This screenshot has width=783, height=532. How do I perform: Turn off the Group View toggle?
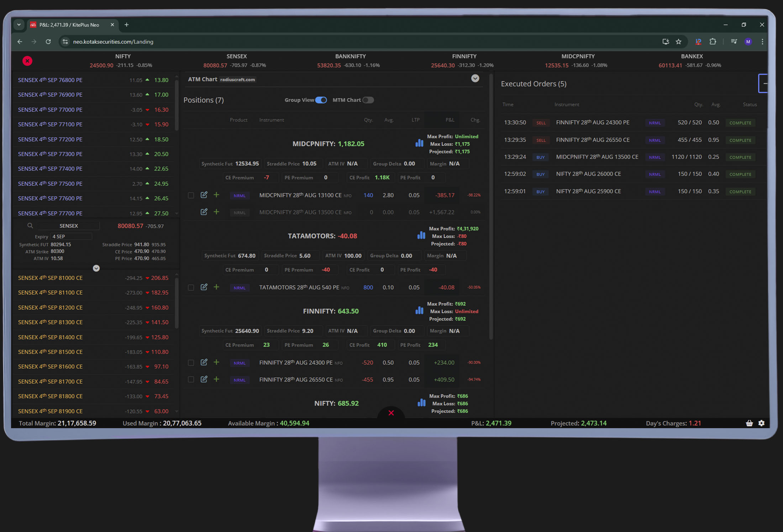(x=321, y=100)
